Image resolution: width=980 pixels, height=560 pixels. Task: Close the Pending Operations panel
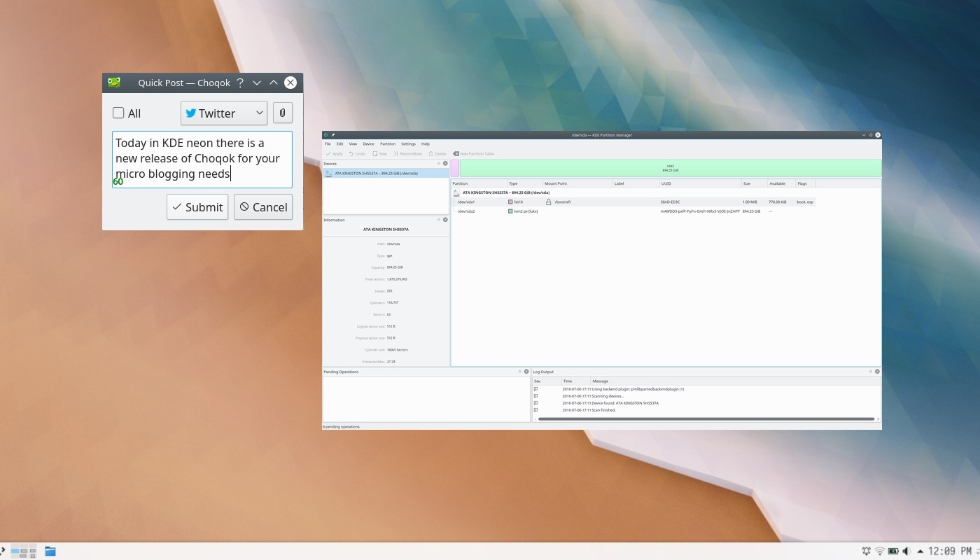(x=526, y=372)
